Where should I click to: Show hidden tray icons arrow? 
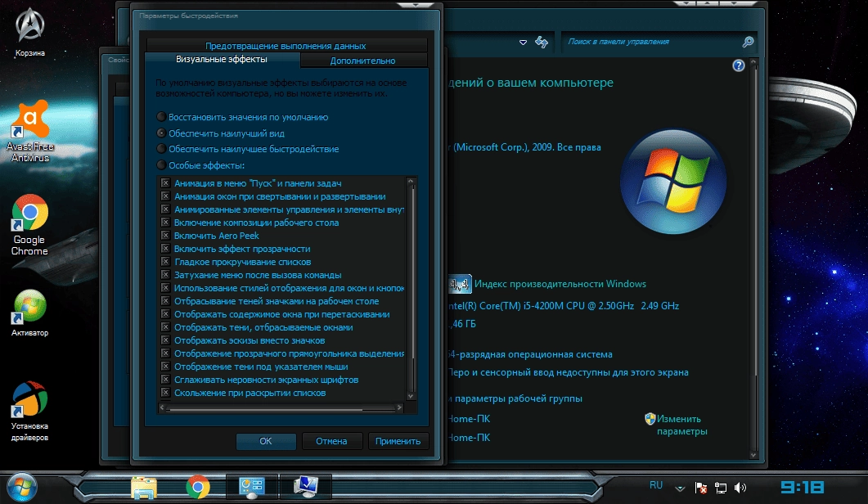(681, 488)
